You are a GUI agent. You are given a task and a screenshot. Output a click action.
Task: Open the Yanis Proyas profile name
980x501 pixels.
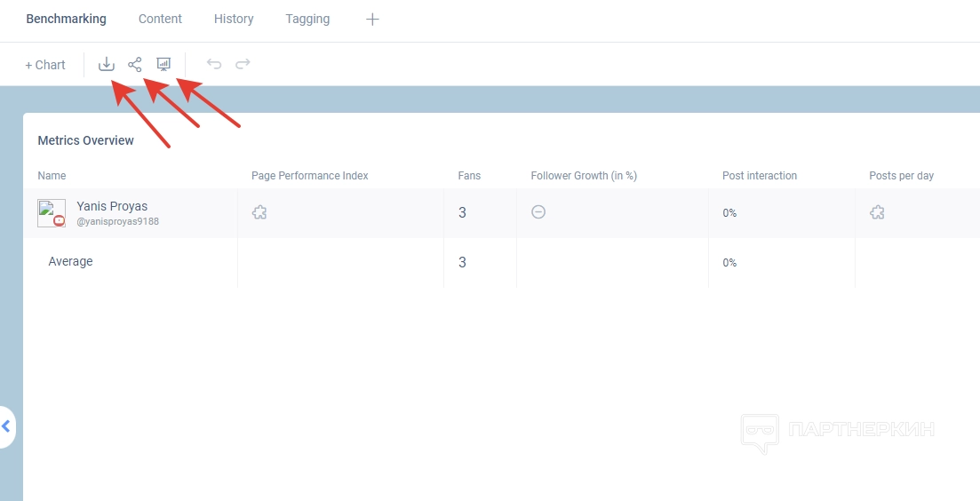click(x=112, y=206)
